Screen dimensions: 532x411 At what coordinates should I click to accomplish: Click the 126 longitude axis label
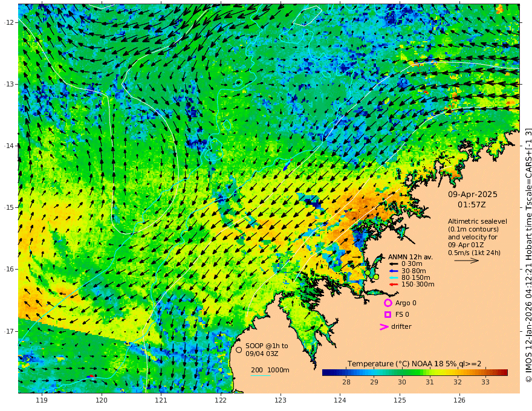point(459,401)
